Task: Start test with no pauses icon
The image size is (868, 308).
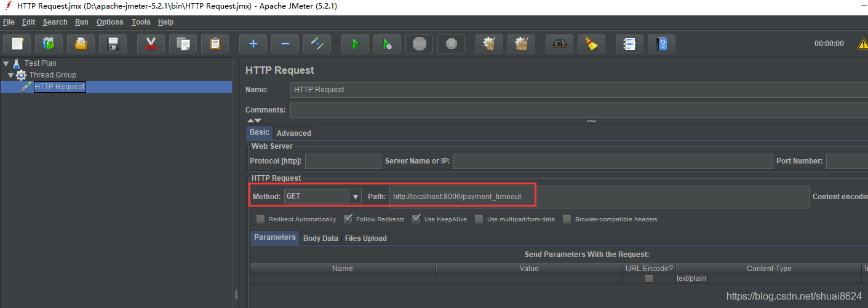Action: coord(387,44)
